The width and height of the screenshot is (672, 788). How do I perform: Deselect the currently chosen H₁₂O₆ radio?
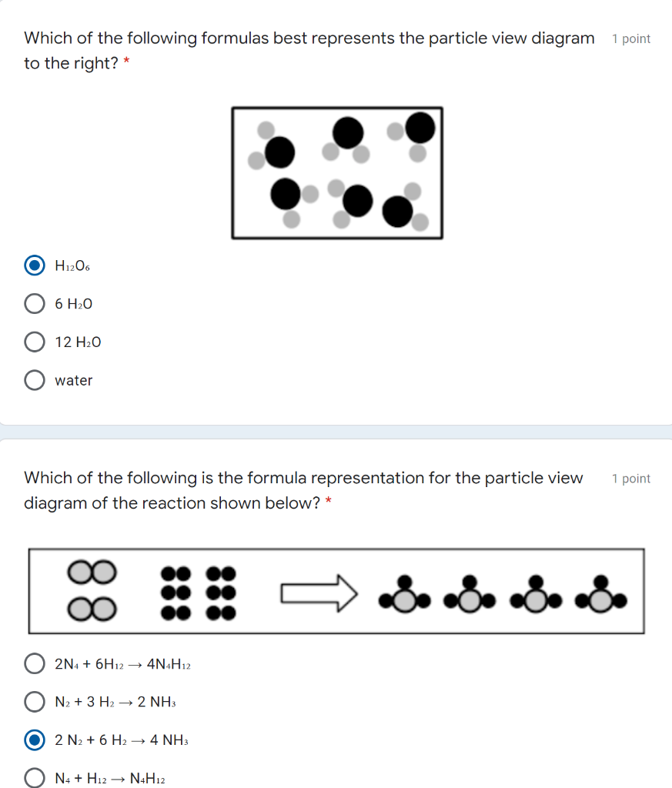[34, 265]
